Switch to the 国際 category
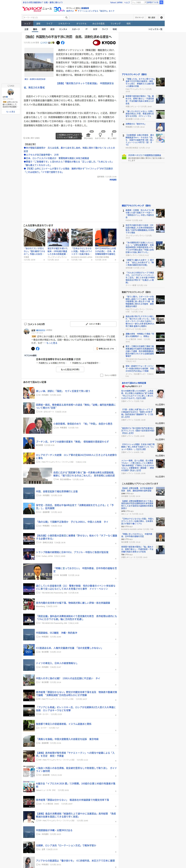The image size is (186, 868). (44, 29)
